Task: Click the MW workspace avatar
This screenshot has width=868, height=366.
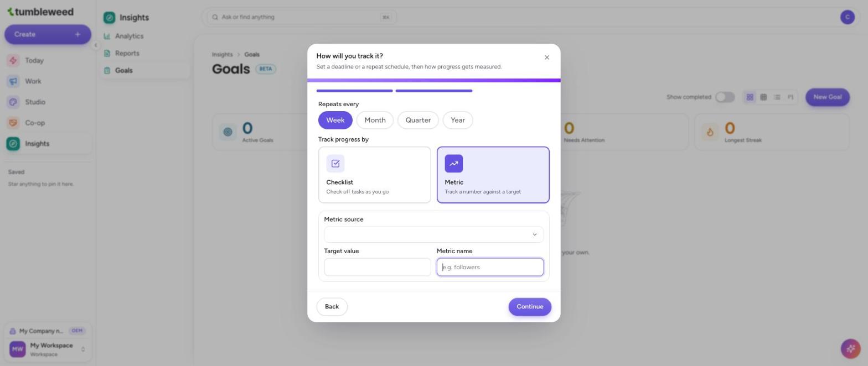Action: tap(17, 349)
